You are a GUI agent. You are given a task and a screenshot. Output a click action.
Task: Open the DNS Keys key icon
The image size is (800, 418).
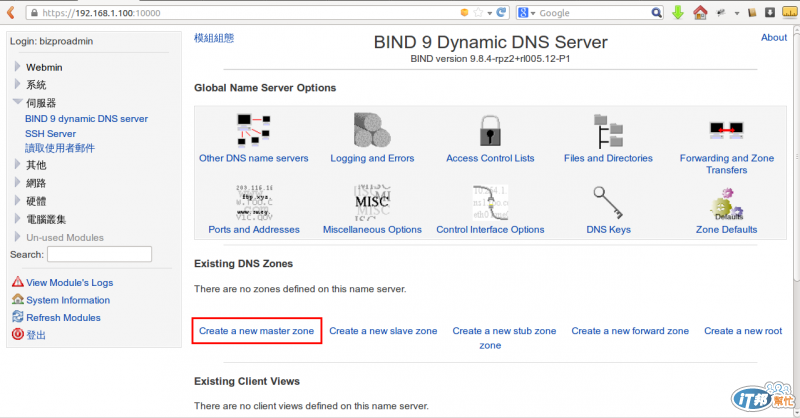(x=608, y=202)
